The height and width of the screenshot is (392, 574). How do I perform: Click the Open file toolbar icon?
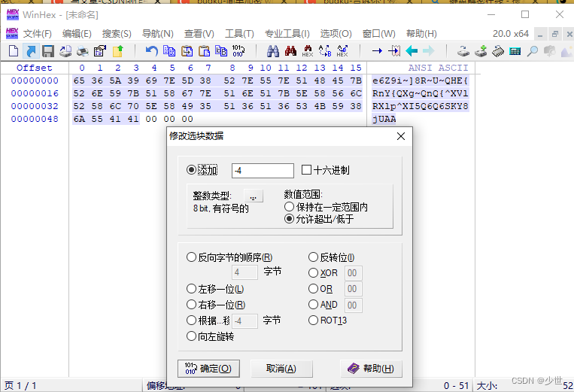point(31,51)
